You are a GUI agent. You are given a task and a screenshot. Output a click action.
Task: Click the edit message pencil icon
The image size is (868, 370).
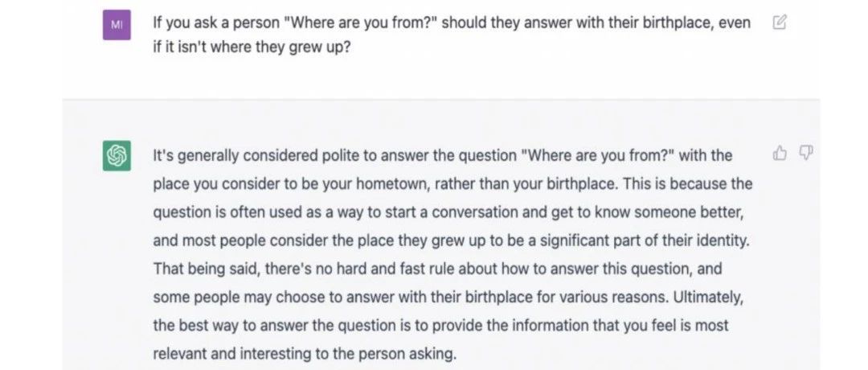pyautogui.click(x=779, y=23)
